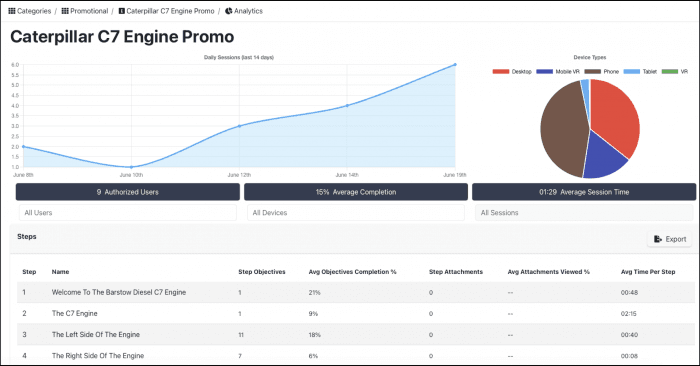Go to the Promotional breadcrumb
The height and width of the screenshot is (366, 700).
[x=85, y=11]
